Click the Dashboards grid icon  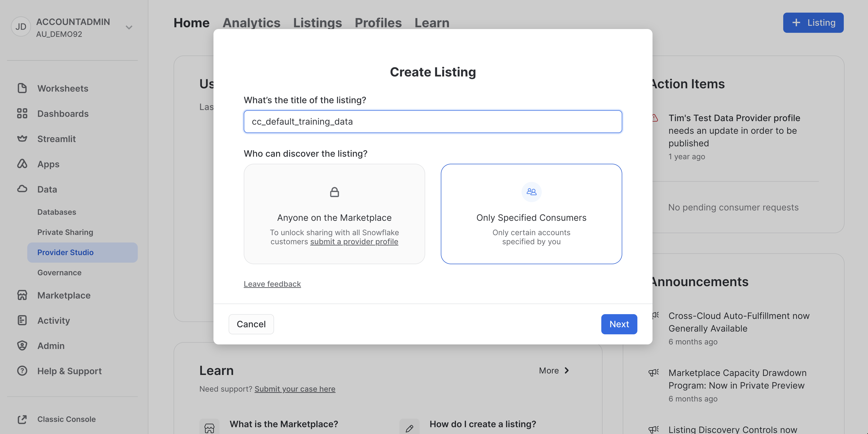coord(22,114)
